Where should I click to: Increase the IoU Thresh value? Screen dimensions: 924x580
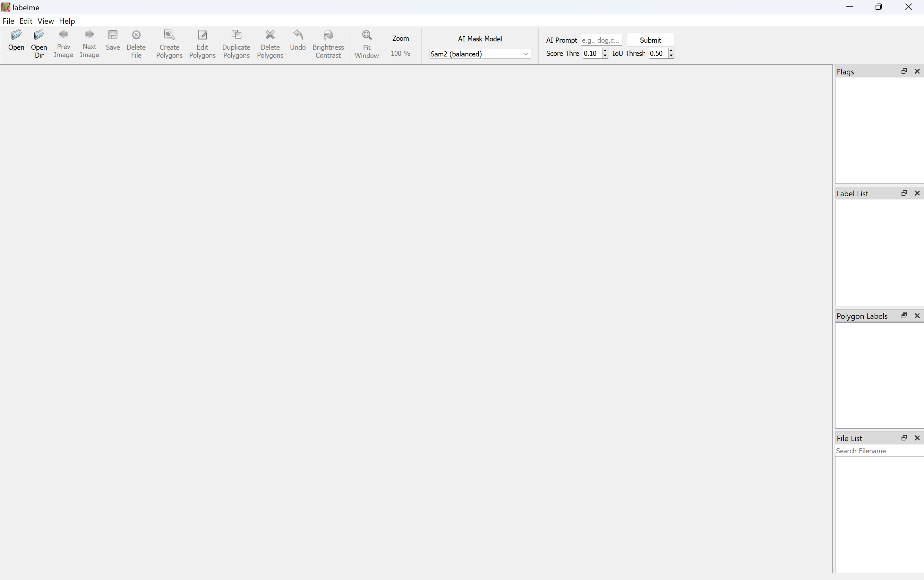tap(671, 51)
